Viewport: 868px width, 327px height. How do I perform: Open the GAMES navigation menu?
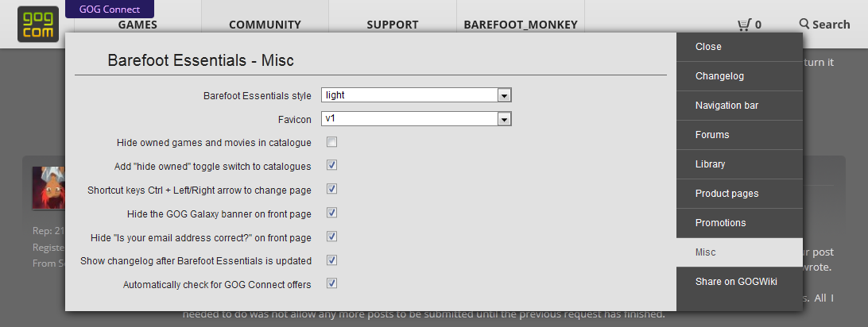click(x=138, y=25)
